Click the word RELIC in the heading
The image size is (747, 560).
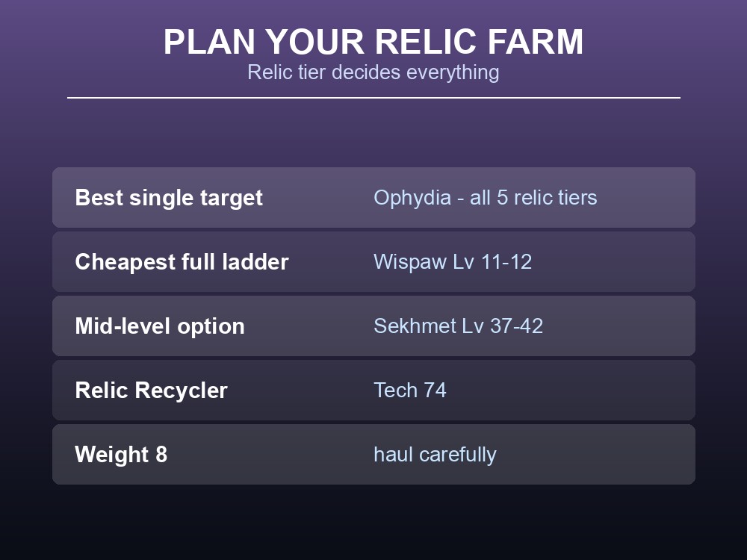coord(426,42)
